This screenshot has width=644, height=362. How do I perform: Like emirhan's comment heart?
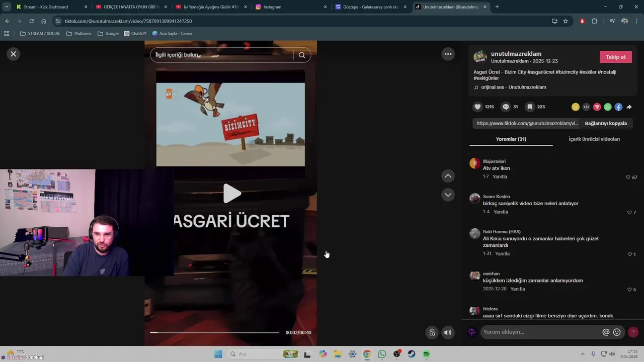coord(629,290)
